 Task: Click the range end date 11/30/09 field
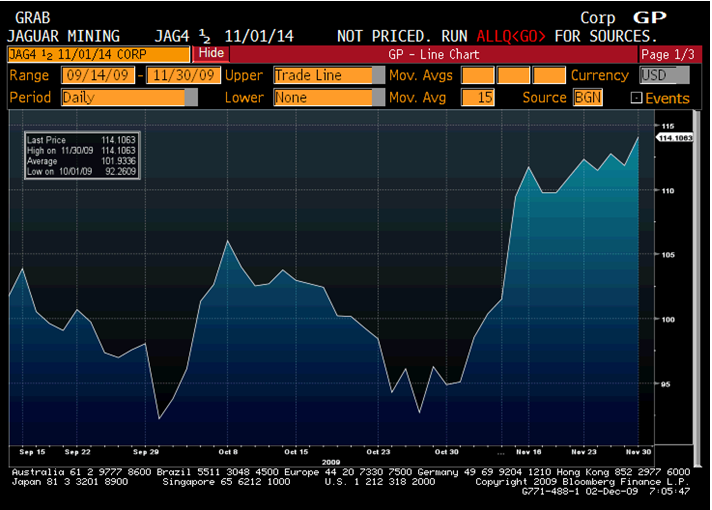[x=183, y=76]
